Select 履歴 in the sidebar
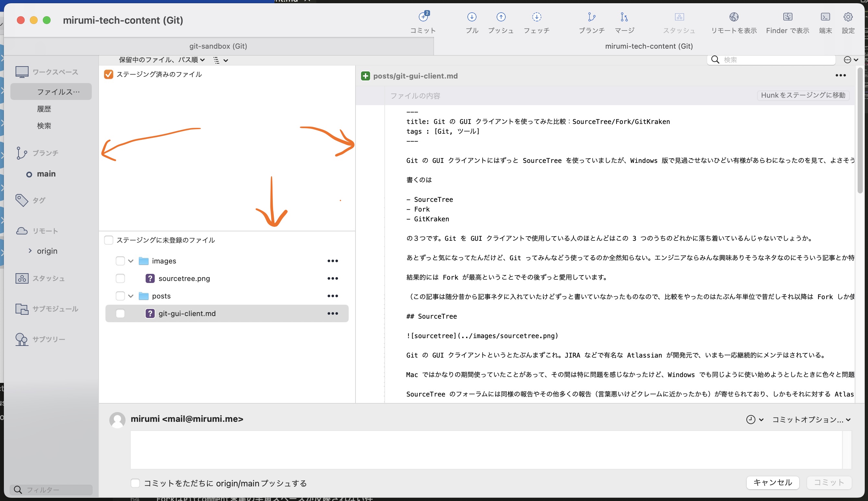This screenshot has height=501, width=868. pyautogui.click(x=44, y=109)
